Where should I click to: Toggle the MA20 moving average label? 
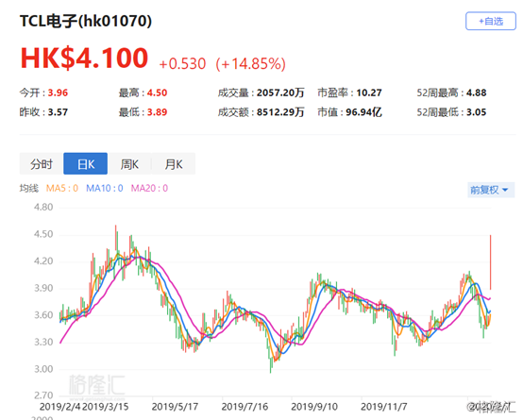point(149,189)
